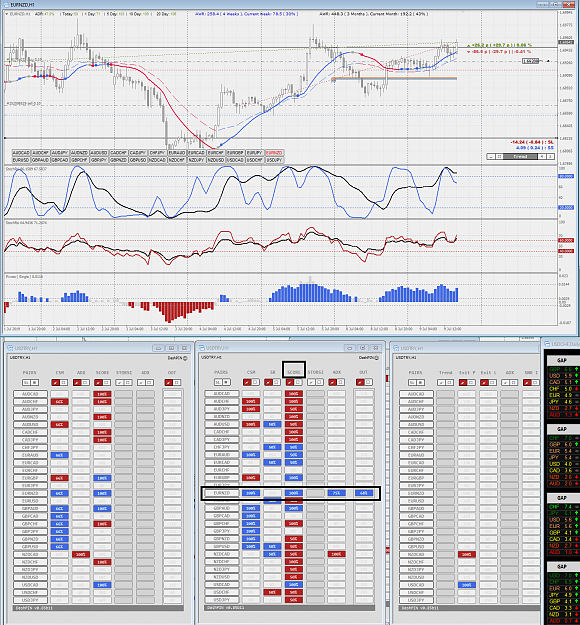Select the AUDCAD pair button on the chart

pos(21,153)
